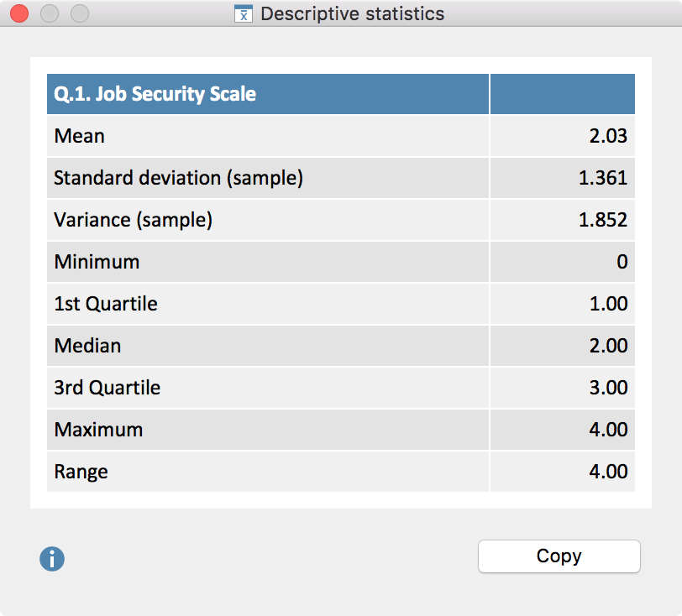Click the Copy button
The width and height of the screenshot is (682, 616).
tap(559, 556)
